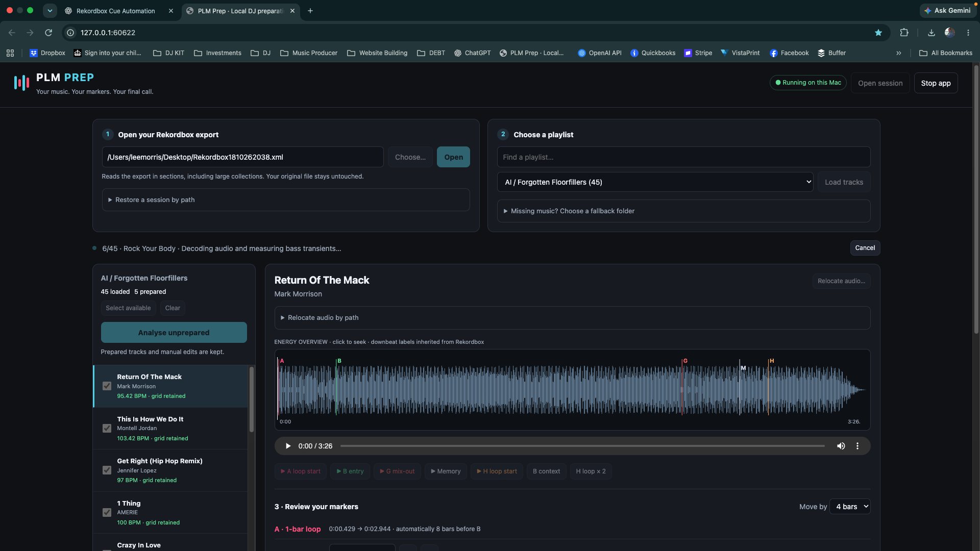Screen dimensions: 980x551
Task: Select the This Is How We Do It track
Action: [170, 429]
